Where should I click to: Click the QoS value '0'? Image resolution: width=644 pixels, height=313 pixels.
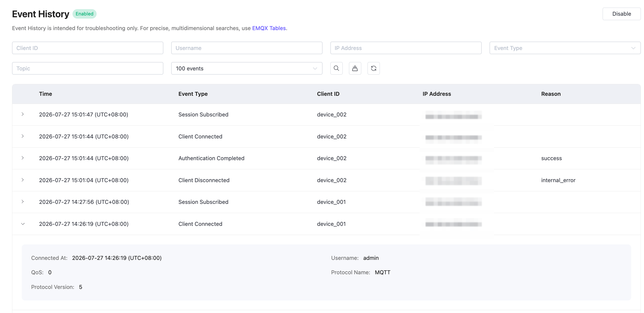pyautogui.click(x=50, y=272)
